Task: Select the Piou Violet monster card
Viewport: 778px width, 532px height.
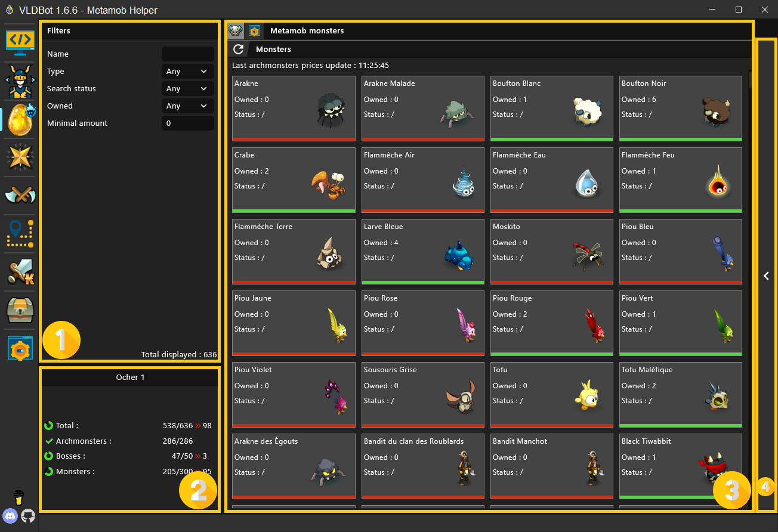Action: click(294, 394)
